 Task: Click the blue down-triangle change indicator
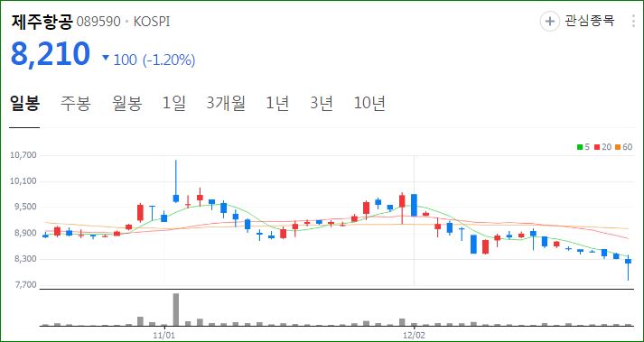pos(106,59)
